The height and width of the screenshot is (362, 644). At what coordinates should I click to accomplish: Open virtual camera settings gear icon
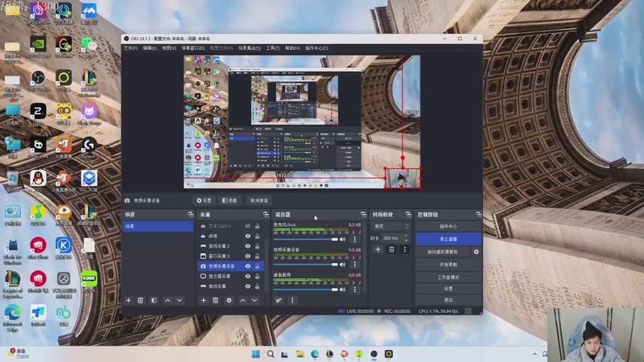tap(476, 252)
